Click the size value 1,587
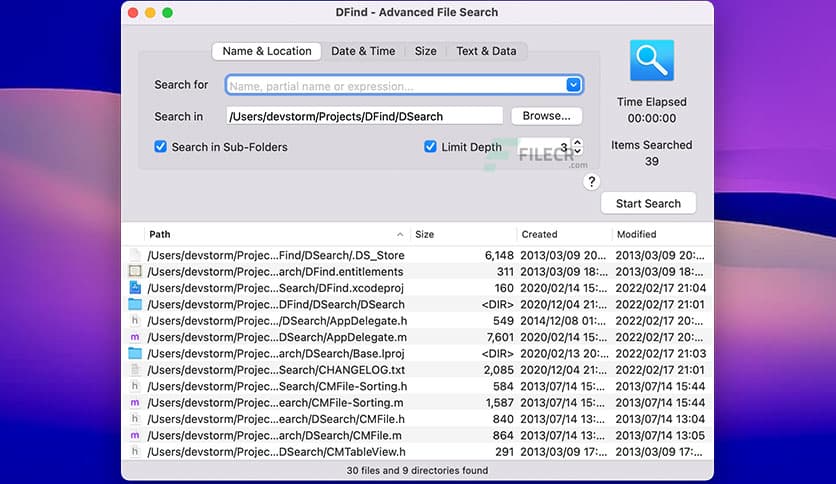Viewport: 836px width, 484px height. (500, 402)
